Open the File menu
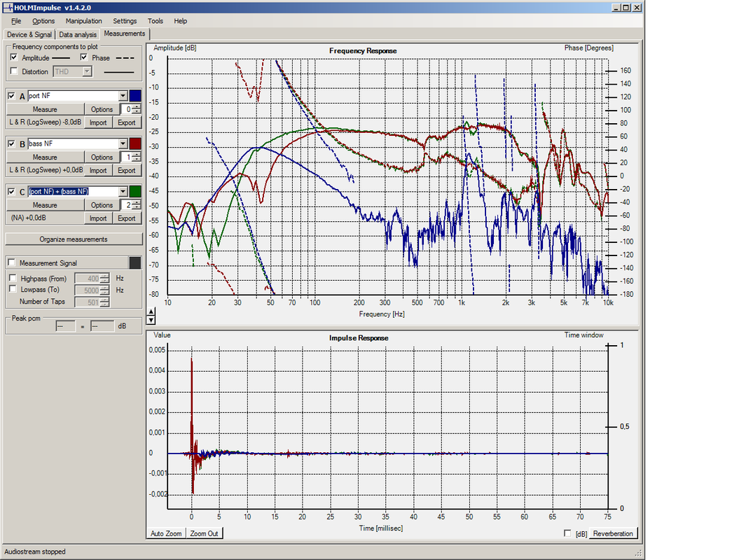Image resolution: width=753 pixels, height=560 pixels. [16, 21]
